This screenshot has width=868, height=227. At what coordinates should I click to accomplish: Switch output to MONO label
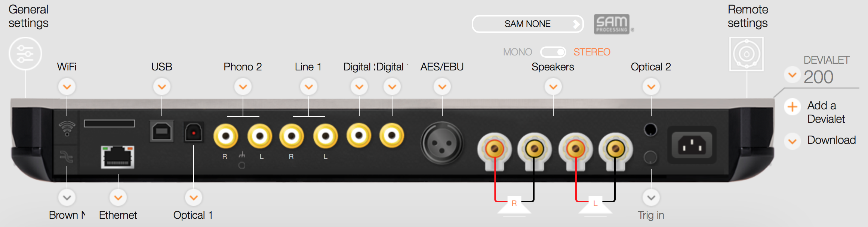pyautogui.click(x=517, y=52)
